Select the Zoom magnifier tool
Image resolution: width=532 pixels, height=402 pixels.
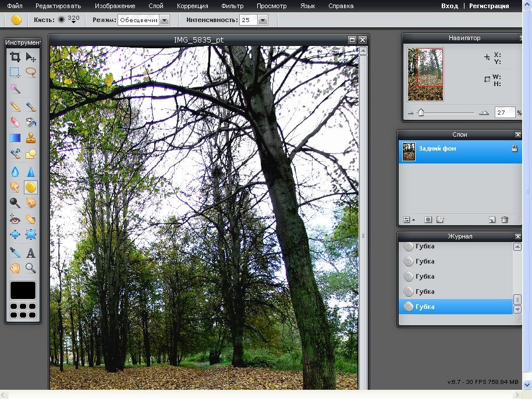pyautogui.click(x=30, y=268)
